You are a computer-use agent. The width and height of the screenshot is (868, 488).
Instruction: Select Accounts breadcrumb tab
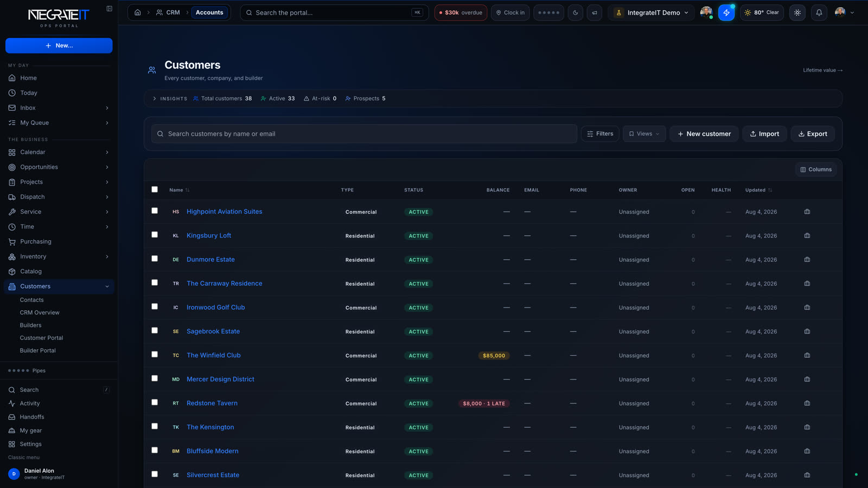(209, 12)
